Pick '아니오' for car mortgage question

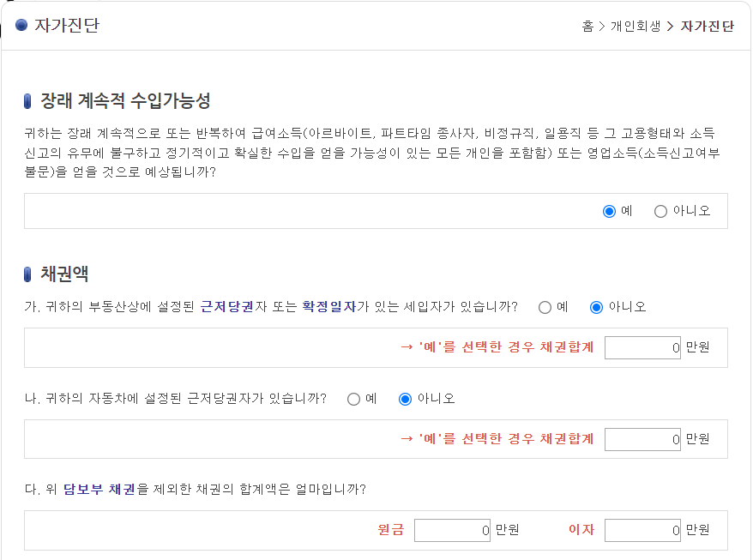406,399
